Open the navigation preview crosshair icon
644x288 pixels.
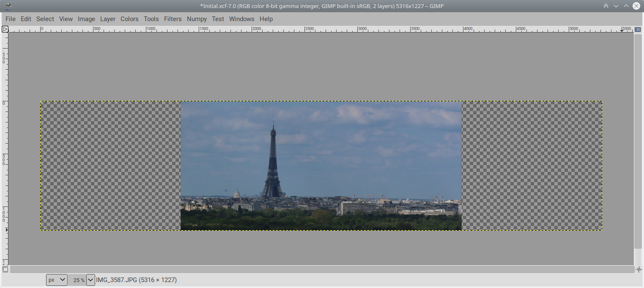pos(639,269)
